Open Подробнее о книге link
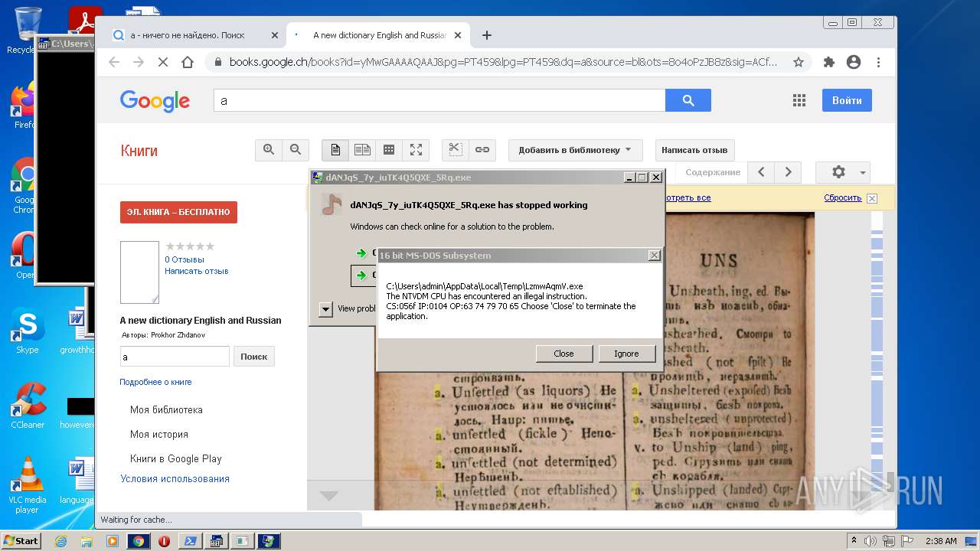The height and width of the screenshot is (551, 980). point(155,382)
